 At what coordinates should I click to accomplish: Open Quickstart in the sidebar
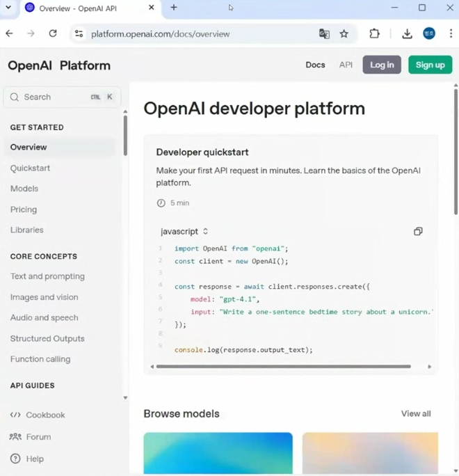(x=30, y=168)
